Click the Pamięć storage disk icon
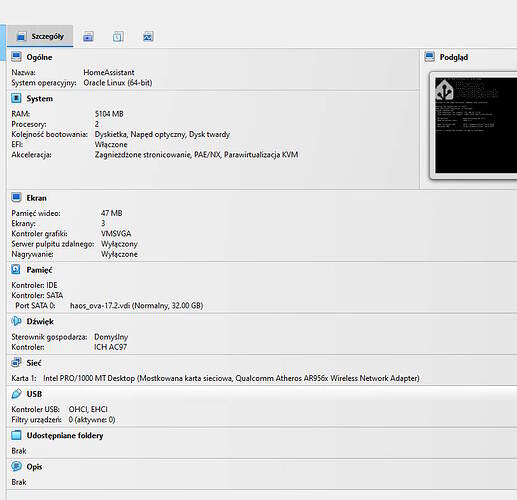This screenshot has height=500, width=517. tap(16, 269)
